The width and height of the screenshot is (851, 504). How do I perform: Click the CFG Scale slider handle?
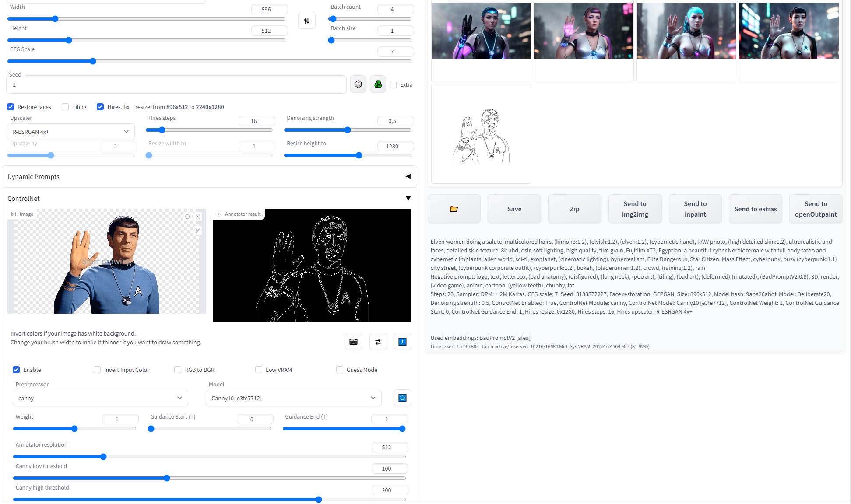point(93,62)
